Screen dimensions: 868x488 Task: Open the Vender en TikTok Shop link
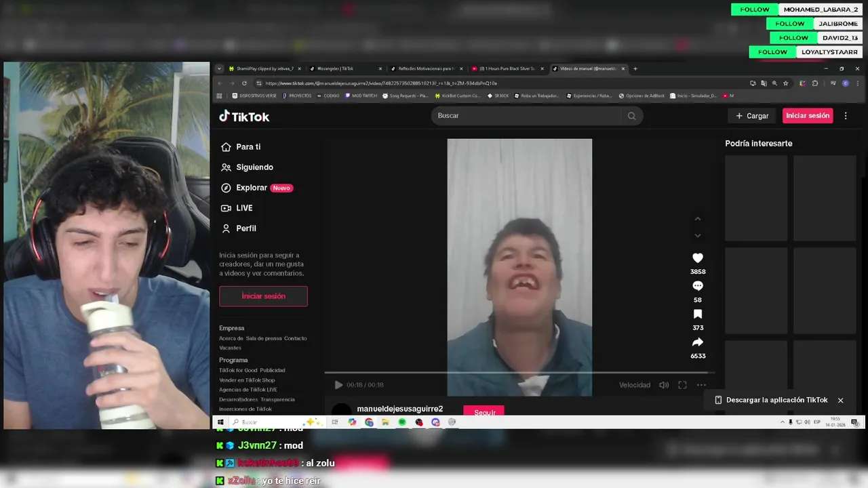pos(247,380)
